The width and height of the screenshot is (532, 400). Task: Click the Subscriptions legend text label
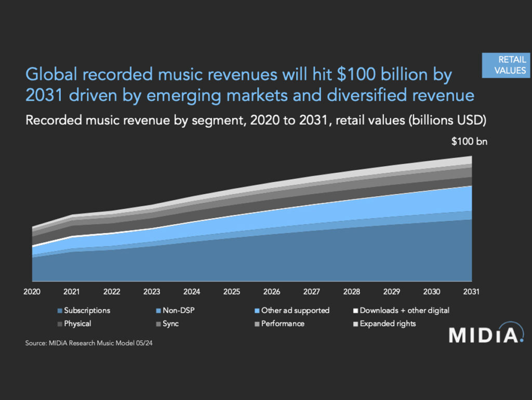click(87, 311)
